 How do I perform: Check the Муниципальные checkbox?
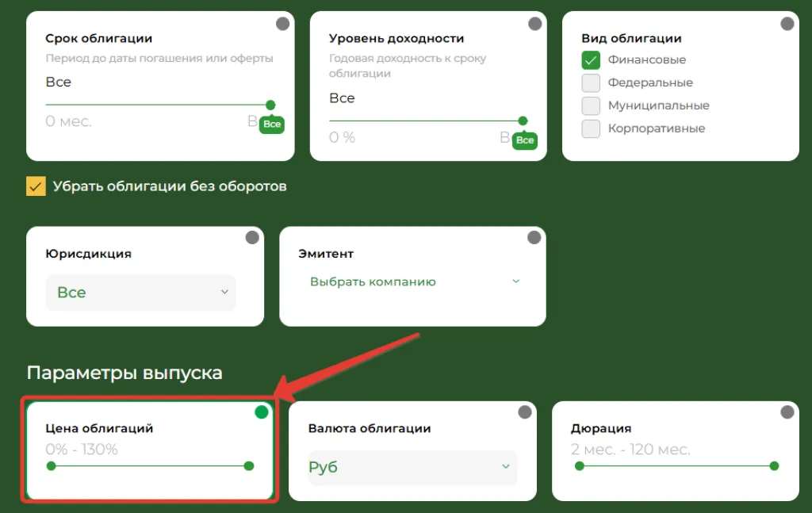tap(591, 105)
